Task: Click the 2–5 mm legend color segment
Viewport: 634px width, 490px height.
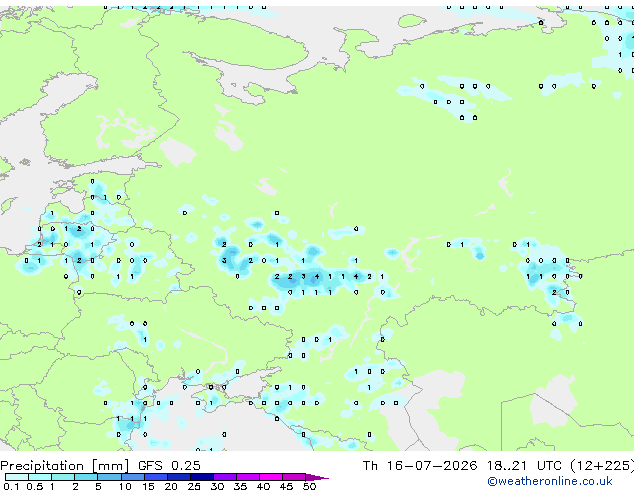Action: point(86,477)
